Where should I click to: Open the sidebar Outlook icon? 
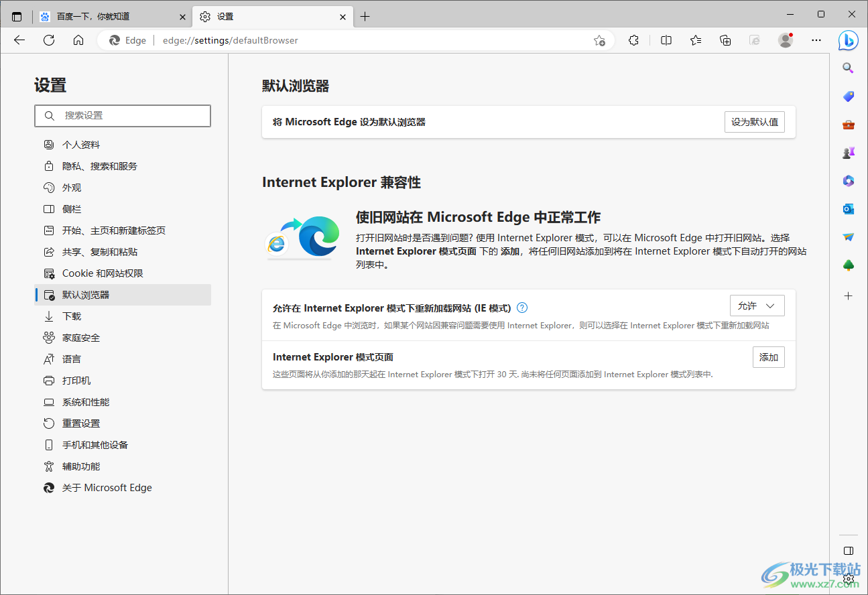point(849,209)
